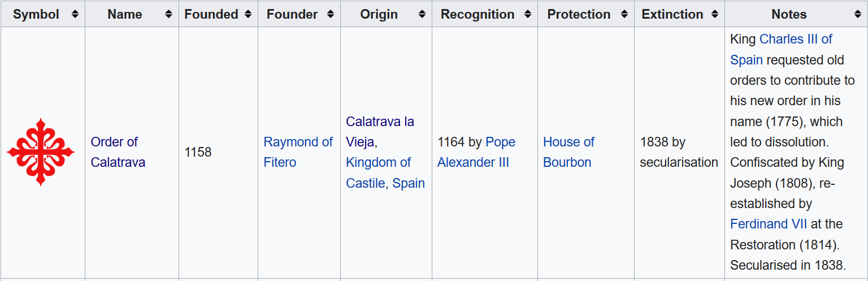The width and height of the screenshot is (868, 281).
Task: Sort table by Name column arrows
Action: pyautogui.click(x=168, y=14)
